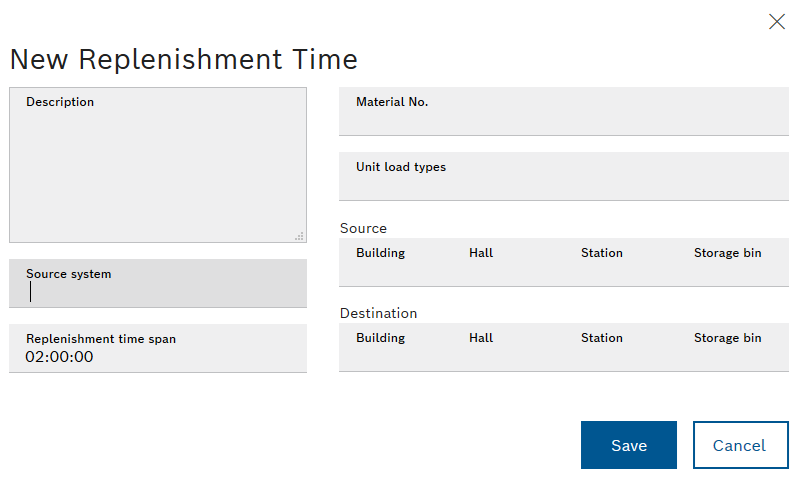The height and width of the screenshot is (477, 796).
Task: Select the Destination Station field
Action: coord(620,347)
